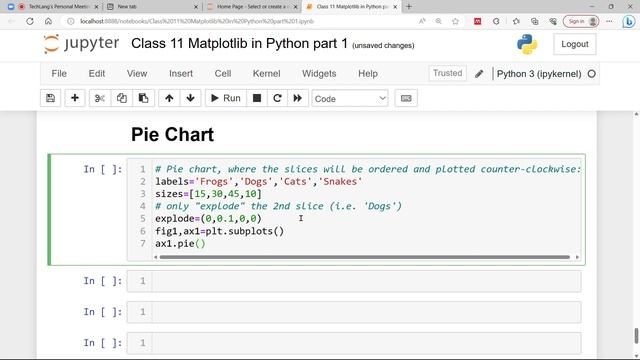The height and width of the screenshot is (360, 640).
Task: Click the labels code line
Action: click(x=258, y=181)
